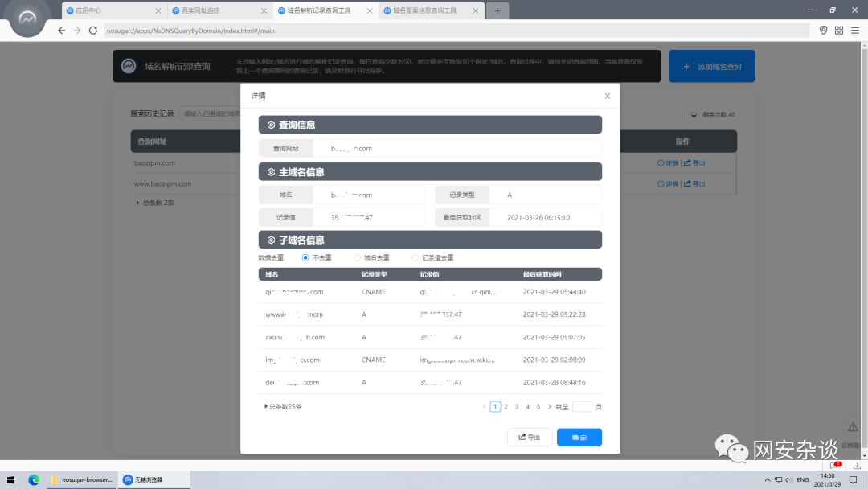Go to page 3 of subdomain results

click(x=517, y=406)
